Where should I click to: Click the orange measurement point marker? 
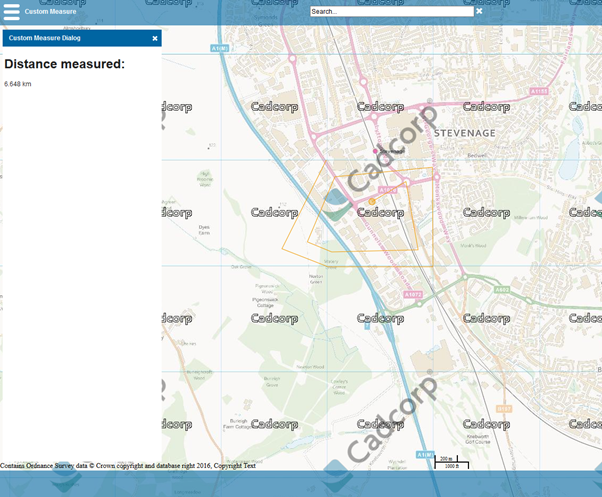pos(372,201)
